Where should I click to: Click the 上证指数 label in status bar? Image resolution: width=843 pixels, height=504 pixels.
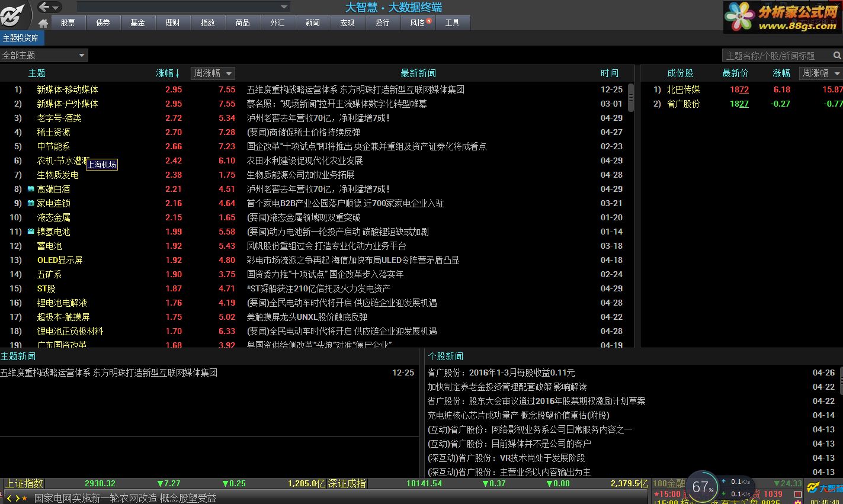[x=24, y=483]
